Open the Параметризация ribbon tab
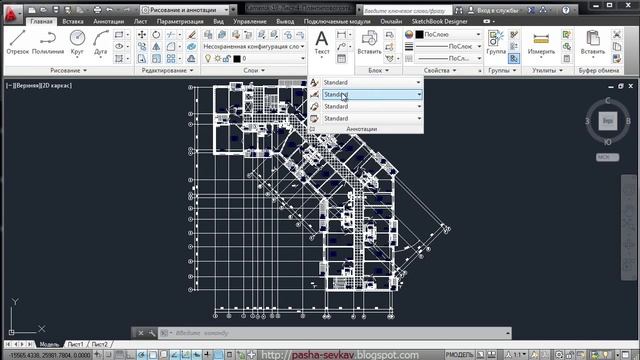 (x=180, y=21)
